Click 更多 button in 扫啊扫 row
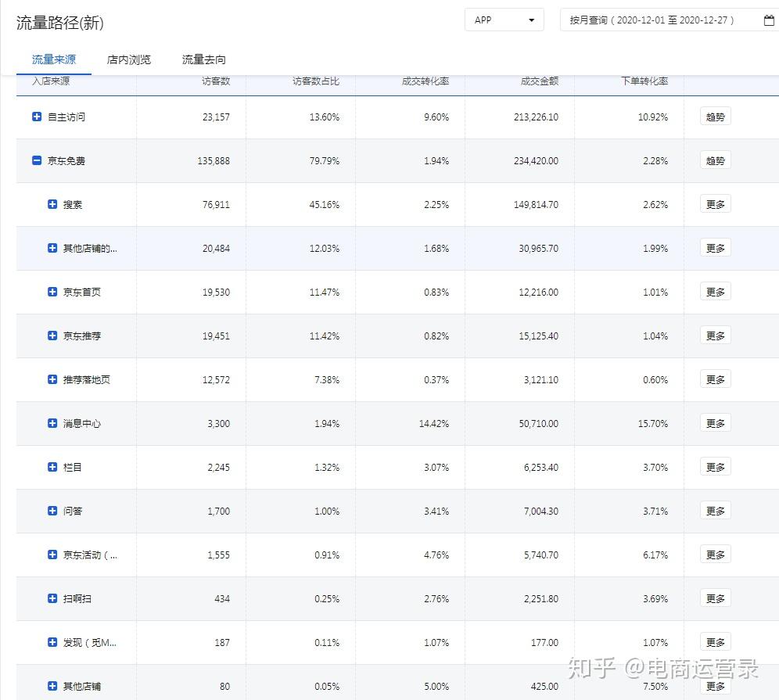The image size is (779, 700). coord(716,598)
